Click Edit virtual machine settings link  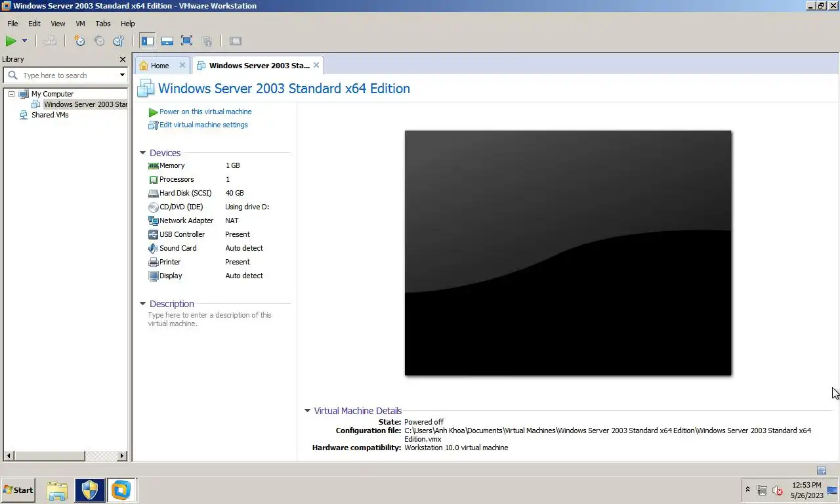(203, 125)
